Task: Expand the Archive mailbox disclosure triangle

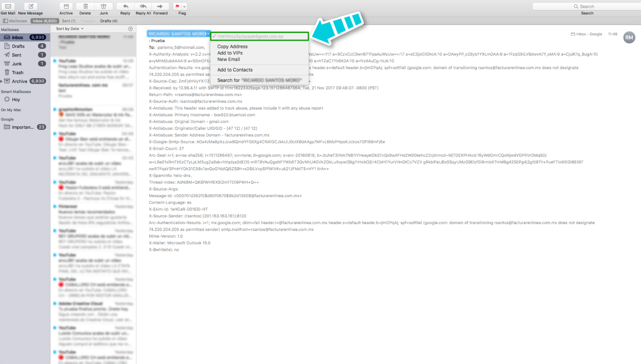Action: [x=2, y=82]
